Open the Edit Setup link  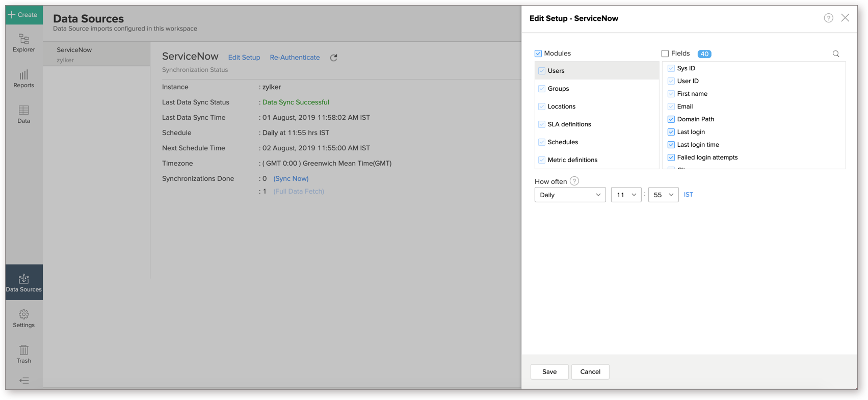click(244, 58)
